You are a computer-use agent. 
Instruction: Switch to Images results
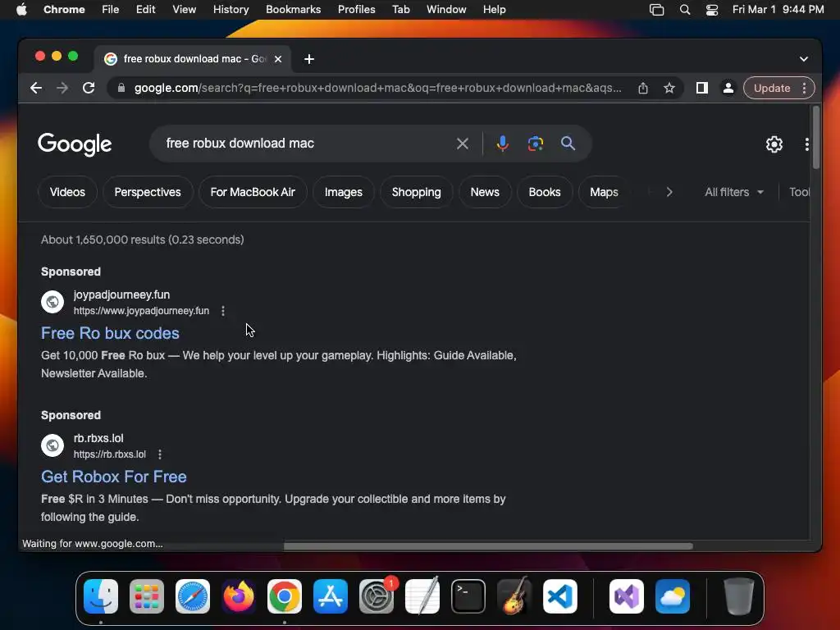(x=344, y=192)
